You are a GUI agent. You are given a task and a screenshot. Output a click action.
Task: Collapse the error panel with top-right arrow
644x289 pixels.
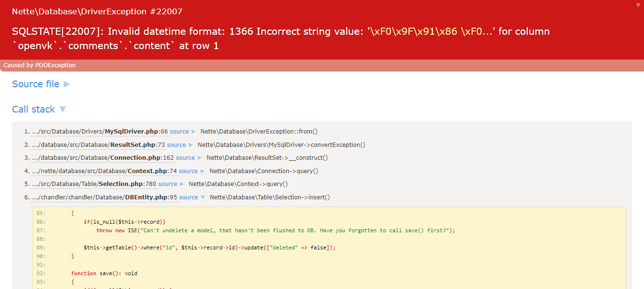click(638, 5)
